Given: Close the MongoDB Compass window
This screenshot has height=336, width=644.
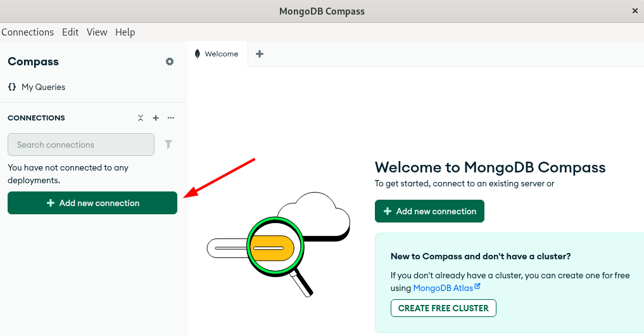Looking at the screenshot, I should (x=635, y=11).
